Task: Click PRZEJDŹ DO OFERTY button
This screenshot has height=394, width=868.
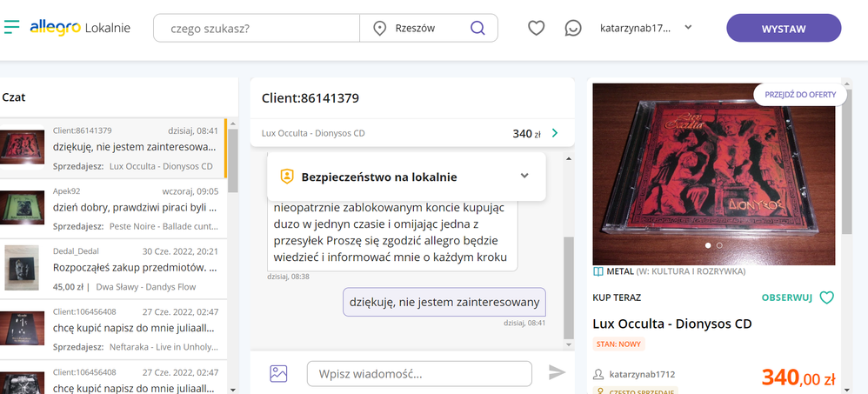Action: [800, 95]
